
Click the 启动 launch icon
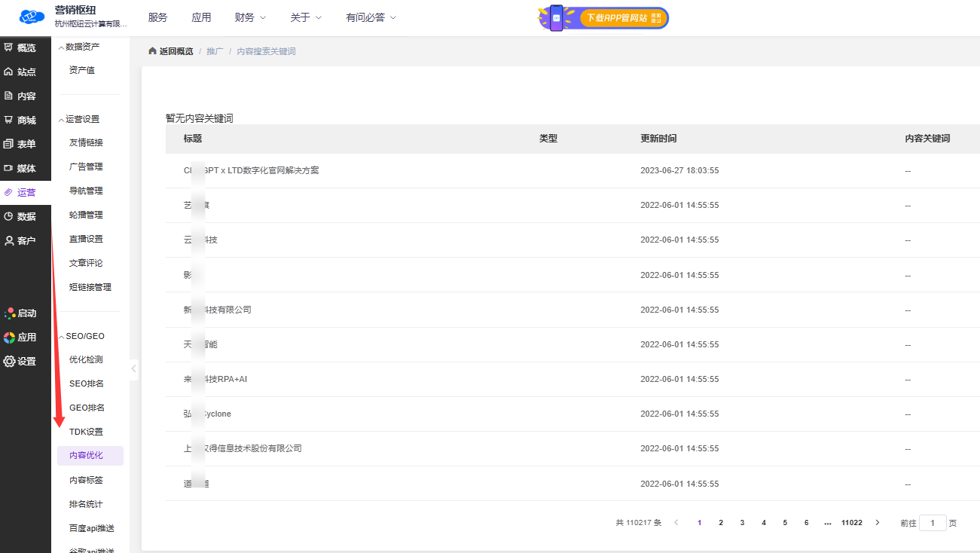click(x=10, y=313)
